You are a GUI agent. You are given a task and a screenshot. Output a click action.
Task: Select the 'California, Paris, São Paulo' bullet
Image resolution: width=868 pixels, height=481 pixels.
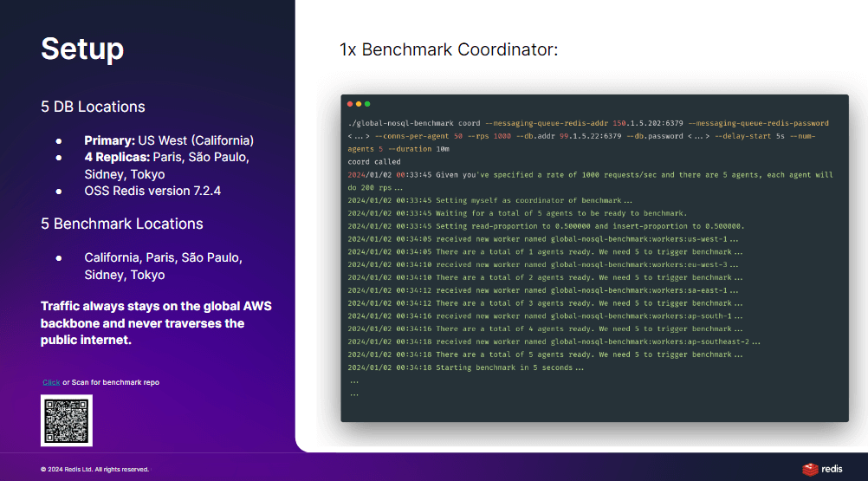tap(164, 266)
